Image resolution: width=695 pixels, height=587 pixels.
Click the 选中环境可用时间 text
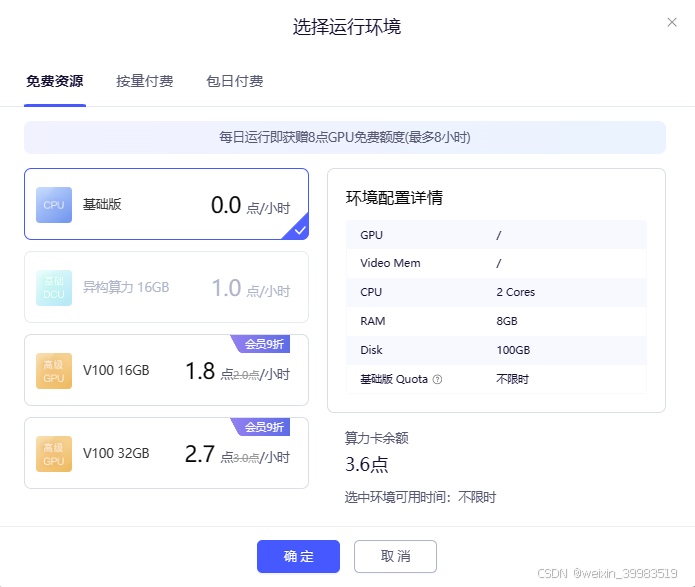point(420,497)
